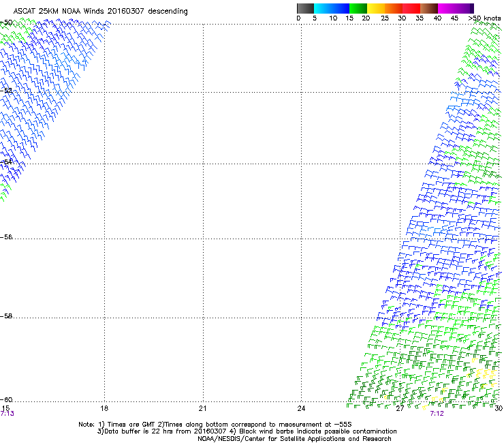Click the red 30–35 knots legend segment
Viewport: 504px width, 443px height.
[411, 8]
